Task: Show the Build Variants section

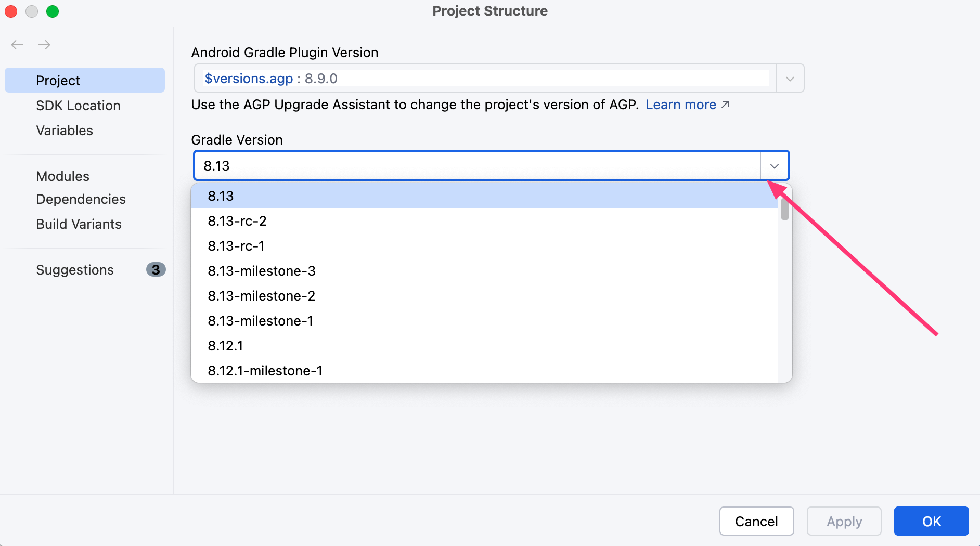Action: (79, 224)
